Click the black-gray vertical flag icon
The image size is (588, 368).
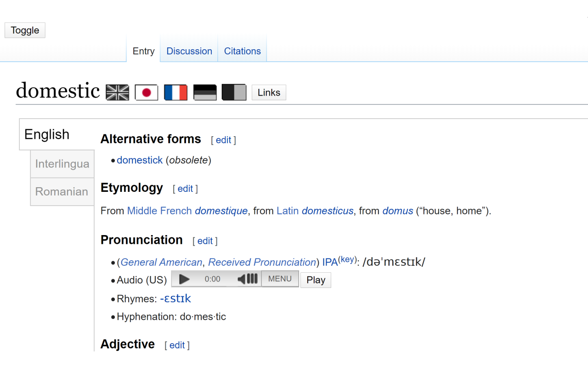(234, 92)
